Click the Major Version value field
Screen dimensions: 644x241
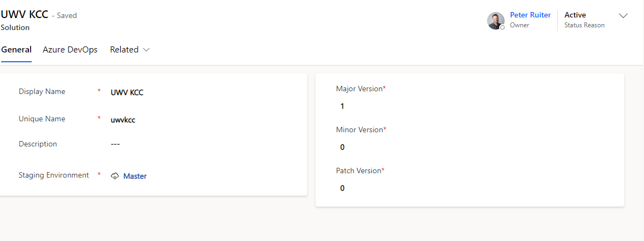pyautogui.click(x=470, y=107)
